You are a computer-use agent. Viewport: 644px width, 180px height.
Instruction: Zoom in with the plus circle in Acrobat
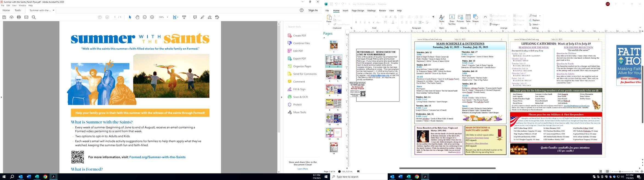click(x=152, y=17)
